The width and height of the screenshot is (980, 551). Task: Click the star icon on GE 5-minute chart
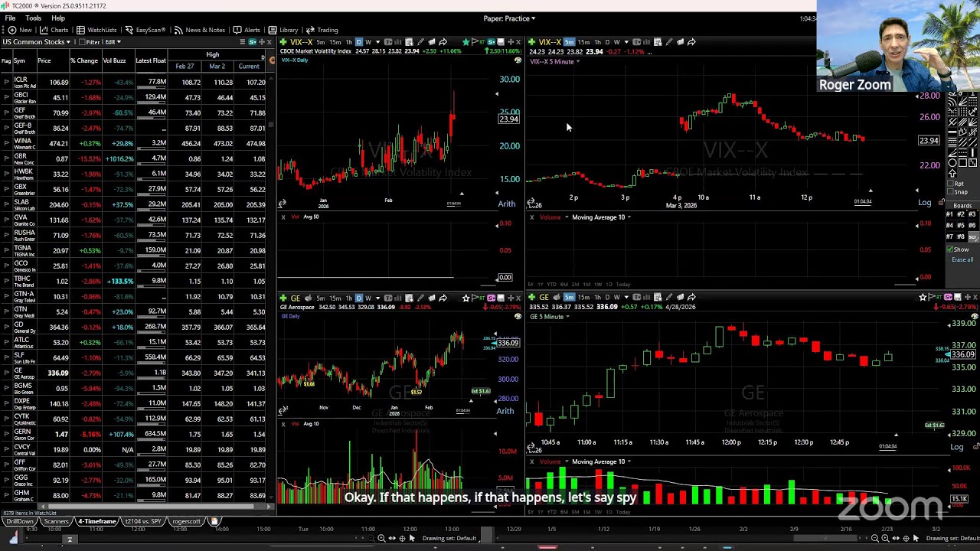pyautogui.click(x=923, y=297)
